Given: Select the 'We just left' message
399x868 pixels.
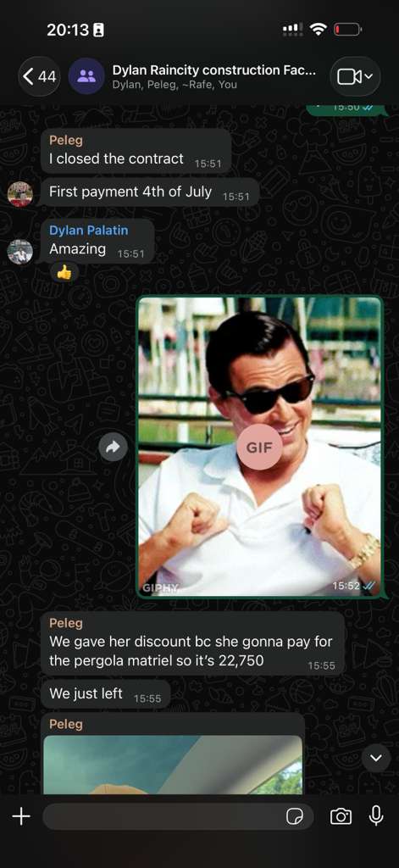Looking at the screenshot, I should [x=106, y=694].
